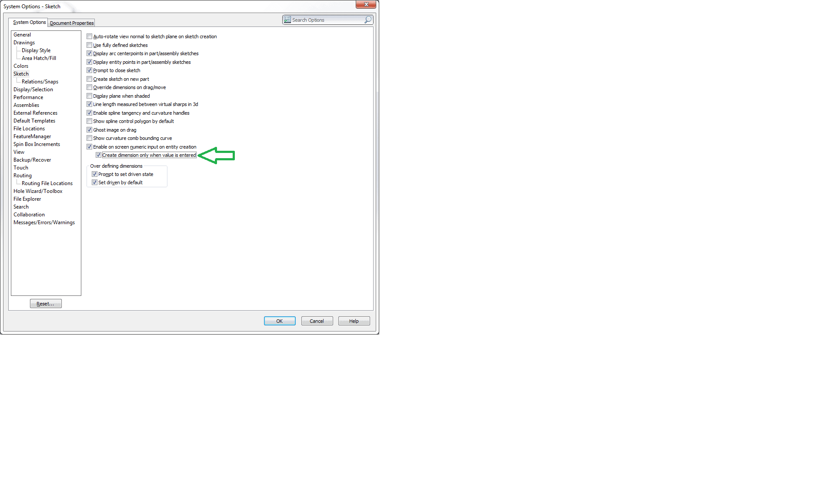Open Document Properties tab
The height and width of the screenshot is (504, 835).
[x=71, y=23]
